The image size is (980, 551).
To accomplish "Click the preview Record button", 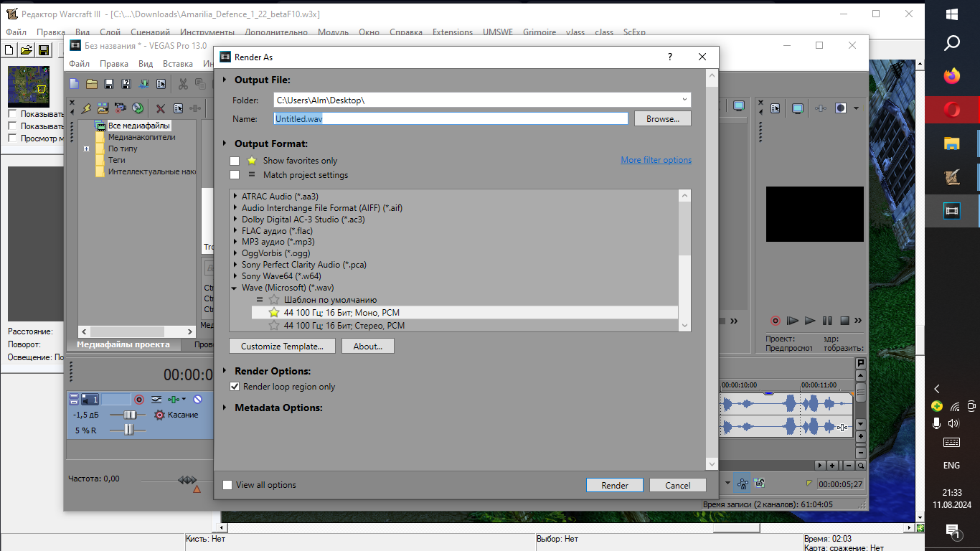I will click(x=776, y=321).
